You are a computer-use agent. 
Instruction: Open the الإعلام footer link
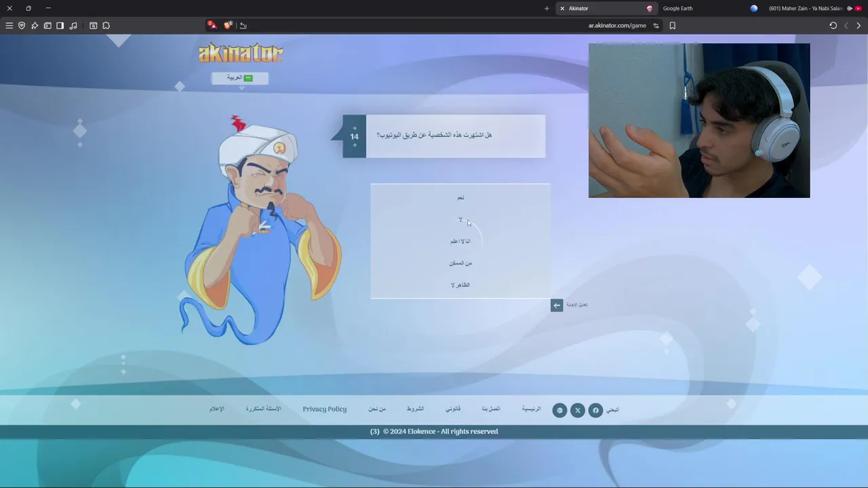click(x=216, y=409)
